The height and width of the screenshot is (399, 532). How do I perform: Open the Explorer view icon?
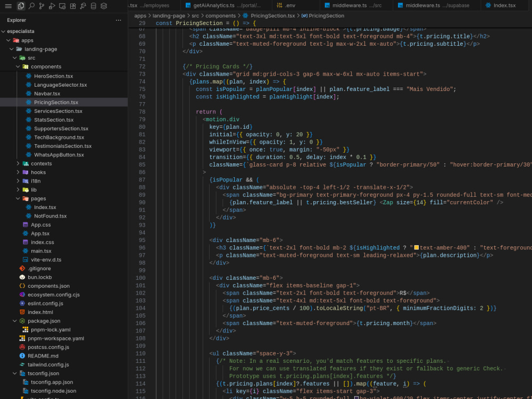[x=21, y=6]
